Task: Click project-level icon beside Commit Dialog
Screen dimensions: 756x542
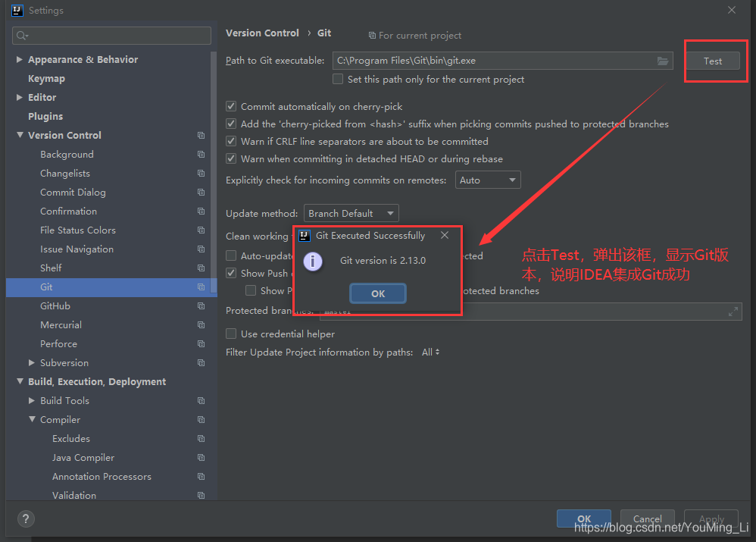Action: pyautogui.click(x=201, y=192)
